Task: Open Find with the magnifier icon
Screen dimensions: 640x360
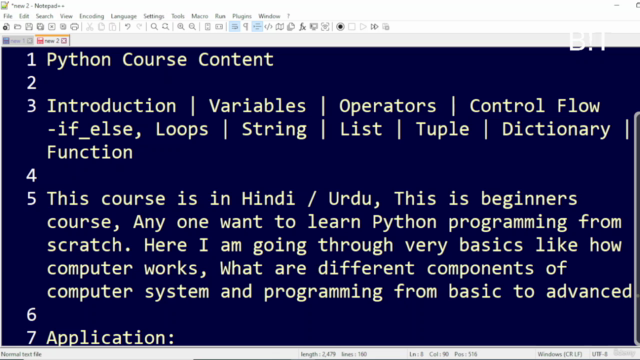Action: (154, 27)
